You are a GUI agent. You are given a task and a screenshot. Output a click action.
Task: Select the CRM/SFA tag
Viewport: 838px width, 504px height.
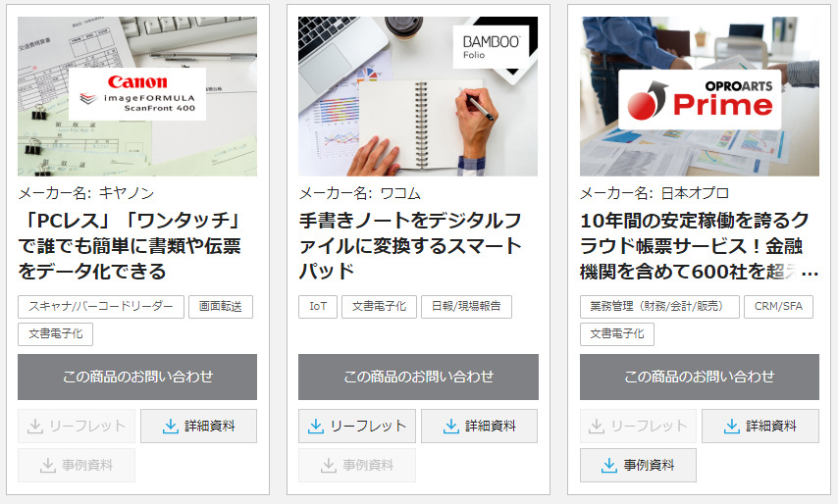pyautogui.click(x=778, y=307)
